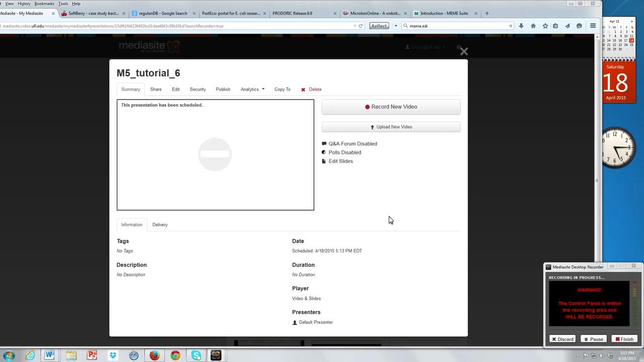Enable the disabled Polls option
Screen dimensions: 644x362
click(x=345, y=152)
